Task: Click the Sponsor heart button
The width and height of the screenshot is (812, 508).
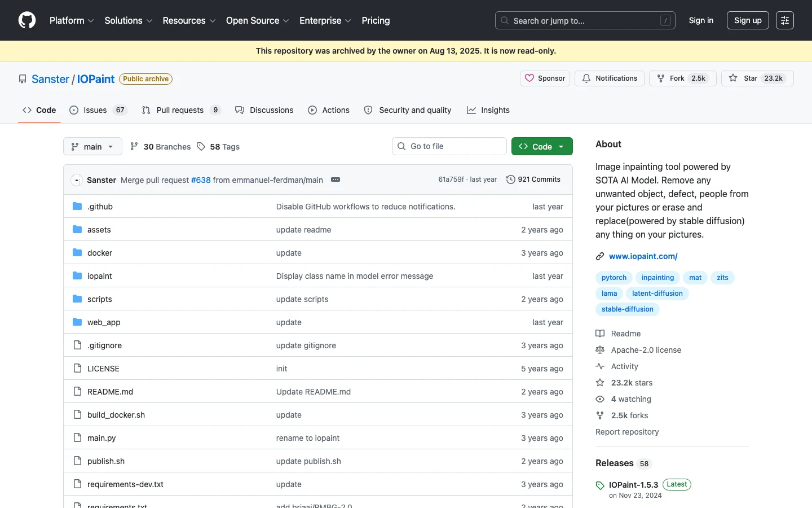Action: pyautogui.click(x=545, y=78)
